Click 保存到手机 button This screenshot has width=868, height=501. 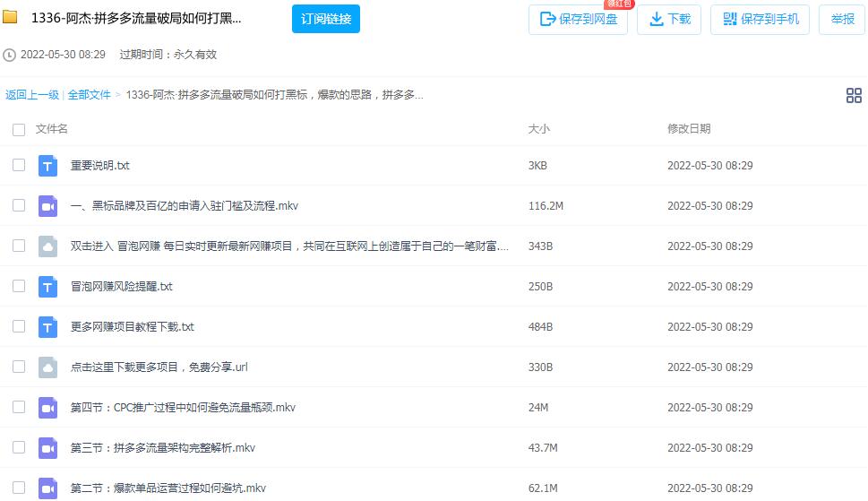(760, 20)
